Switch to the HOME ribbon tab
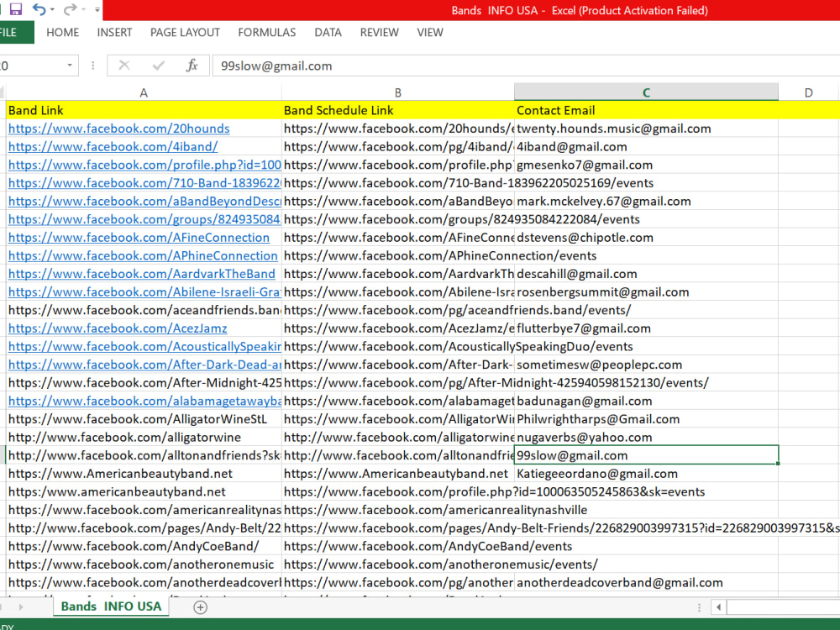This screenshot has width=840, height=630. tap(63, 32)
